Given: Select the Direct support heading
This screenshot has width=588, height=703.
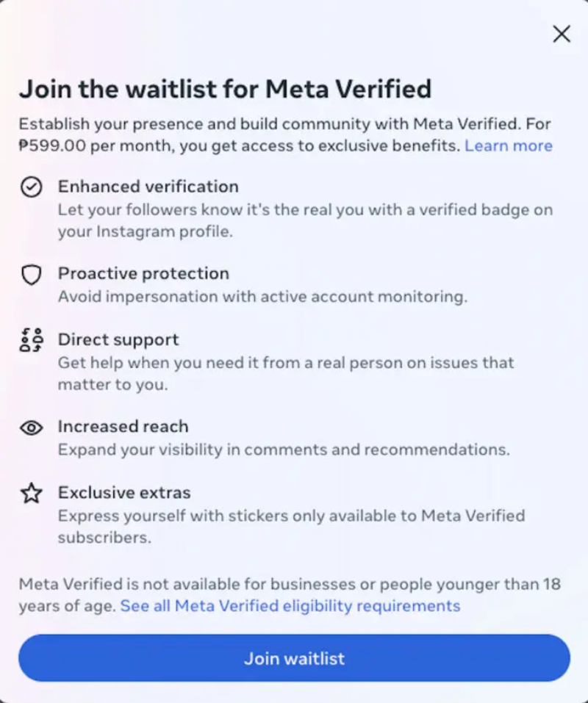Looking at the screenshot, I should point(118,339).
